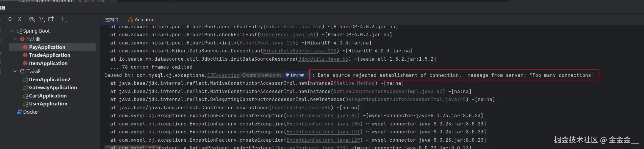This screenshot has height=149, width=644.
Task: Open NativeConstructorAccessorImpl.java:62 link
Action: (x=388, y=91)
